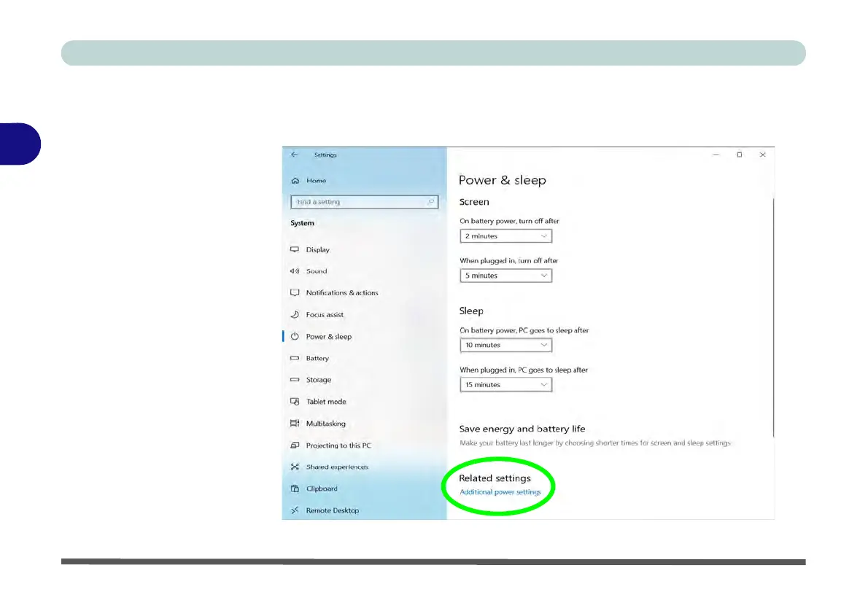This screenshot has height=611, width=868.
Task: Close the Settings window
Action: (763, 155)
